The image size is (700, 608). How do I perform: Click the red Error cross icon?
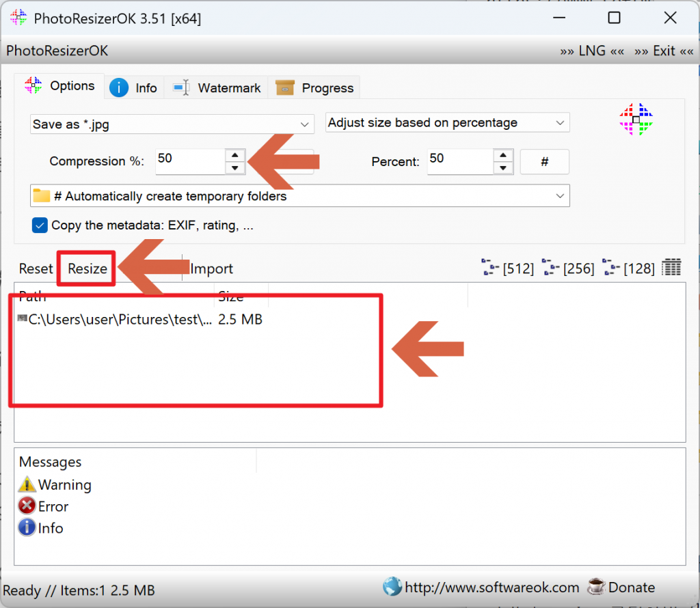tap(27, 506)
